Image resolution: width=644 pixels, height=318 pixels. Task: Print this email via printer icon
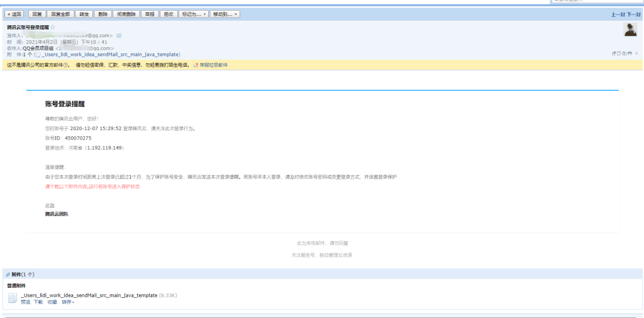(630, 53)
